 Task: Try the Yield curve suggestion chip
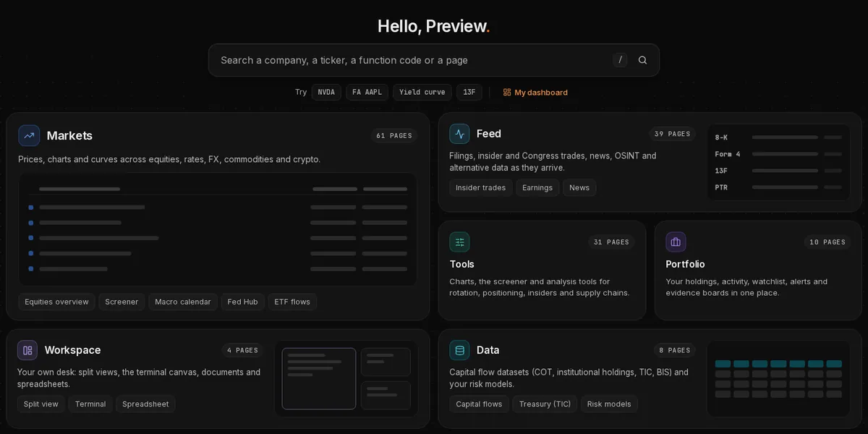click(x=422, y=93)
